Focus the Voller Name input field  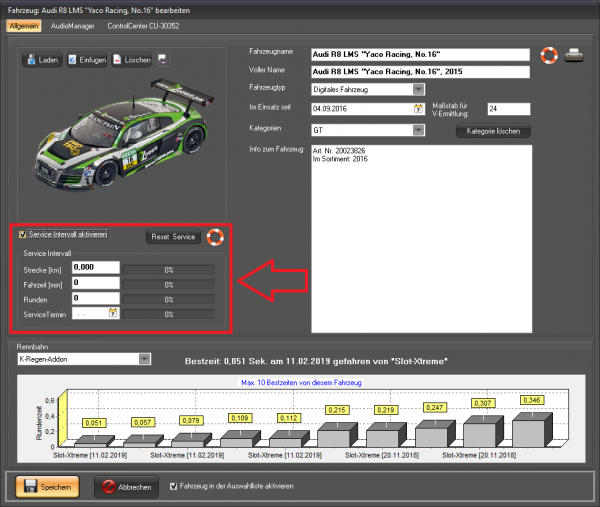[x=420, y=72]
